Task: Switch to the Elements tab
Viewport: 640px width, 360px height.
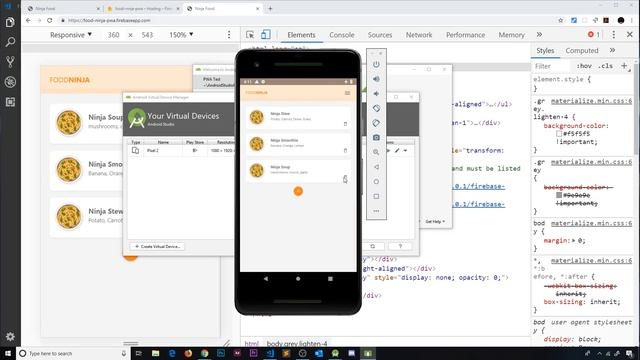Action: click(x=301, y=35)
